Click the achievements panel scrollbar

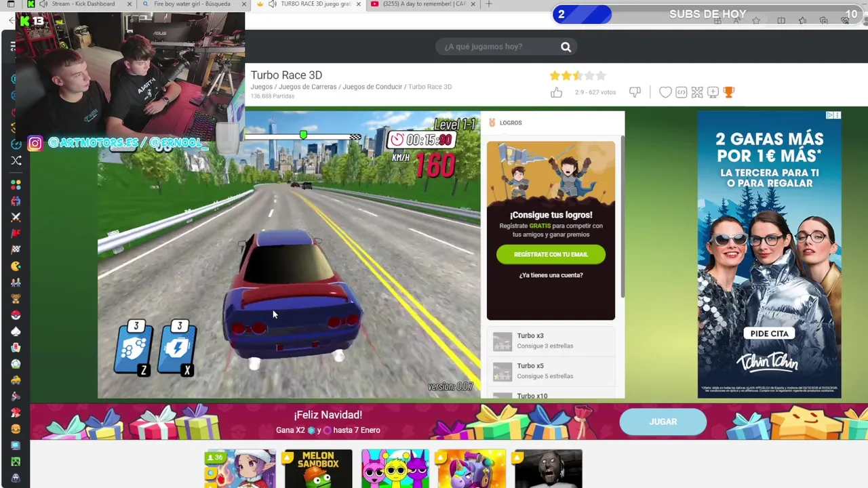pos(622,216)
